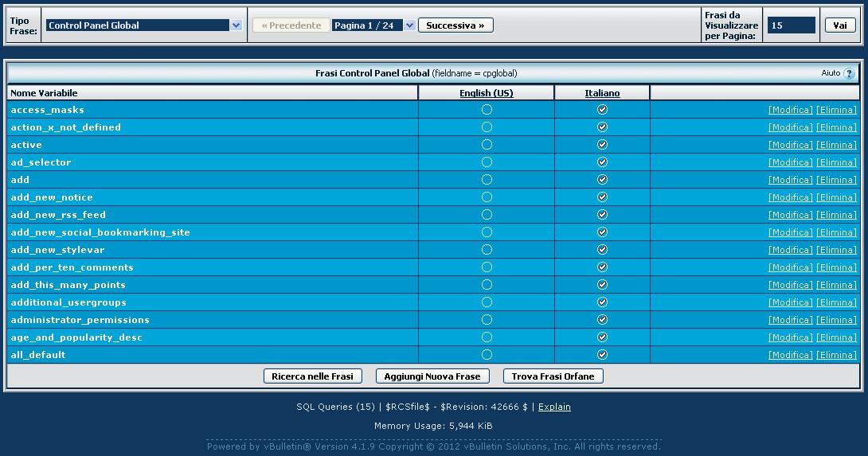This screenshot has width=868, height=456.
Task: Open Modifica link for ad_selector
Action: [x=790, y=162]
